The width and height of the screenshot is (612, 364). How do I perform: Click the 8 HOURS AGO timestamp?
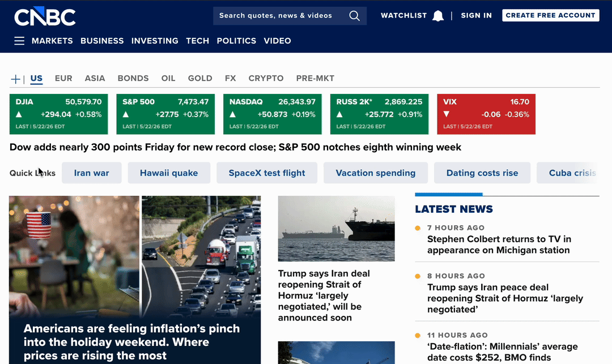[456, 276]
